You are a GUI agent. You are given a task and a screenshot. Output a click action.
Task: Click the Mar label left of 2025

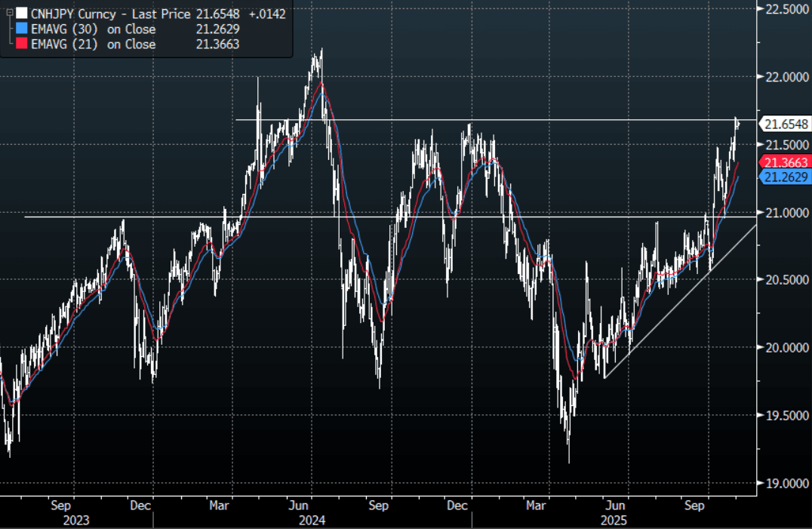click(537, 506)
